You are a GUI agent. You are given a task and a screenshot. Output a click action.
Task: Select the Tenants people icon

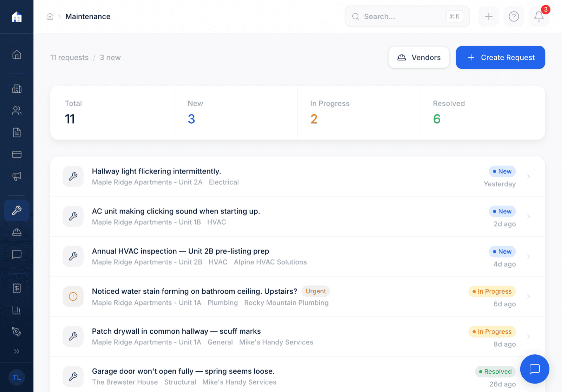coord(17,111)
